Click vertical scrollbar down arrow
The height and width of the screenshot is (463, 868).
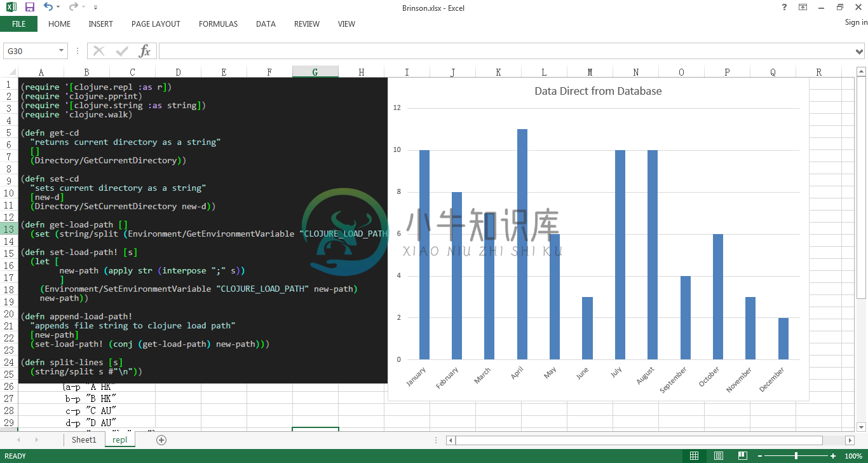tap(861, 427)
